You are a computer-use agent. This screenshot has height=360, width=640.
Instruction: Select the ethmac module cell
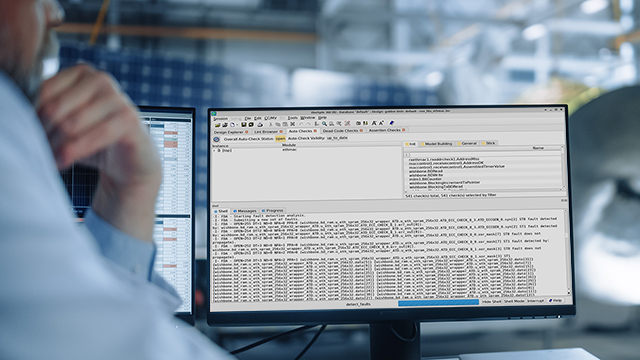(289, 150)
